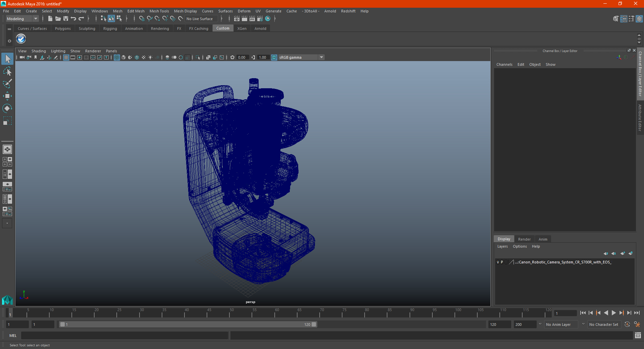The height and width of the screenshot is (349, 644).
Task: Open the shelf tabs list menu button
Action: coord(9,29)
